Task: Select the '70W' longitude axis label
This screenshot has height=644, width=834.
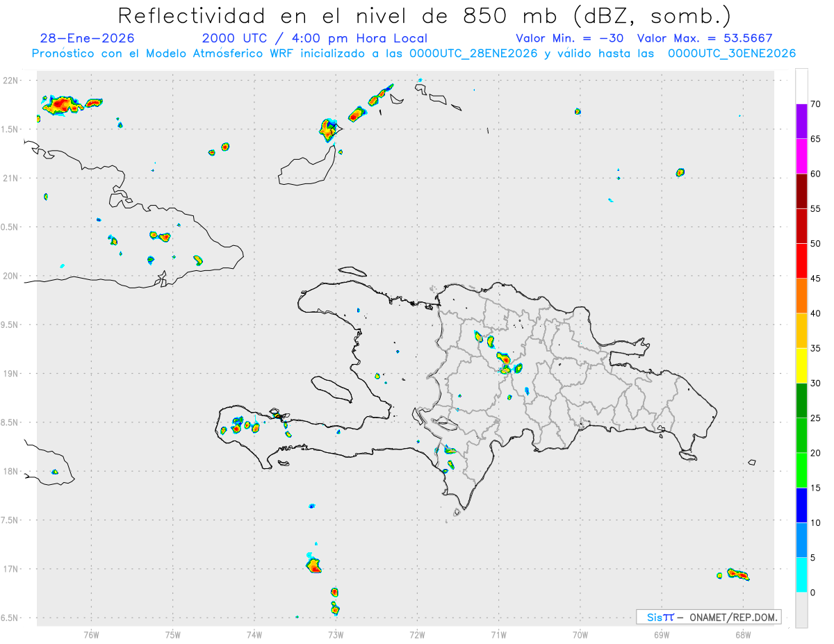Action: pyautogui.click(x=580, y=634)
